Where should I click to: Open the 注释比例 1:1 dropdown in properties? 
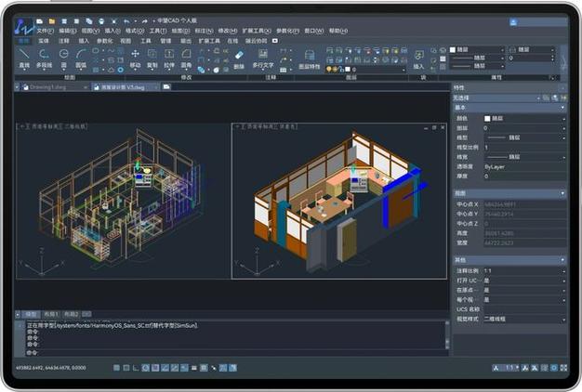525,271
